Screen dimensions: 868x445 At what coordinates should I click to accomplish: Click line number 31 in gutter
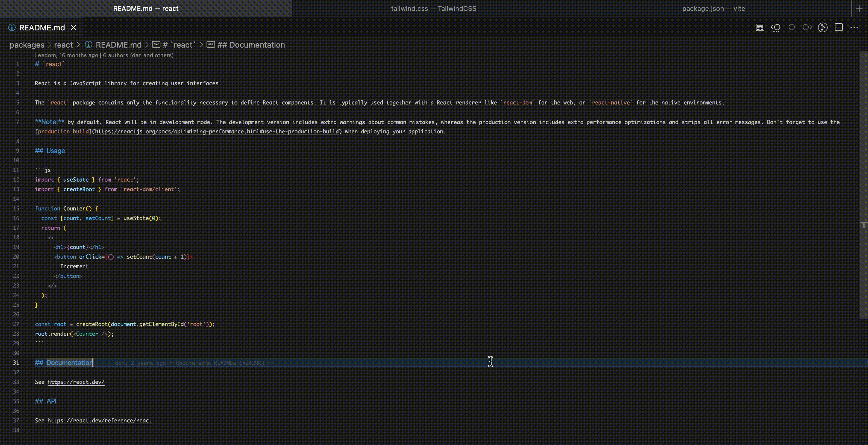pos(16,363)
